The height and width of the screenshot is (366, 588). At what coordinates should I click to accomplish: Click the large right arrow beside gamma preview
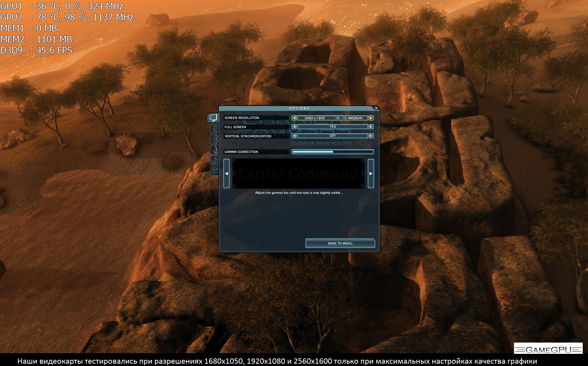371,174
